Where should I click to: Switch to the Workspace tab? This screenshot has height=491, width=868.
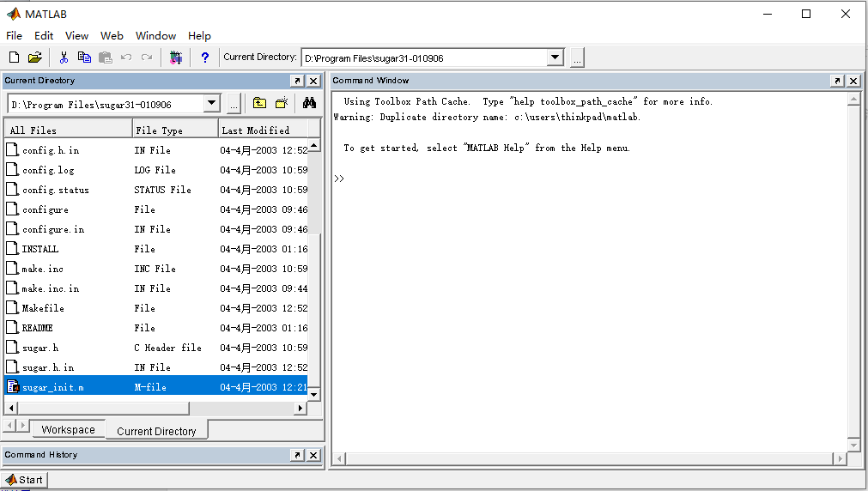[x=68, y=429]
